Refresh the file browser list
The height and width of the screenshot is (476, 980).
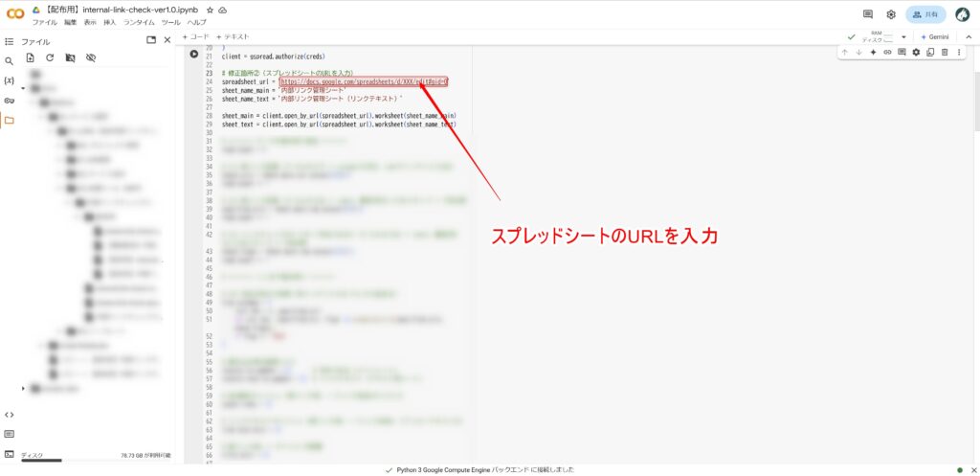(50, 58)
